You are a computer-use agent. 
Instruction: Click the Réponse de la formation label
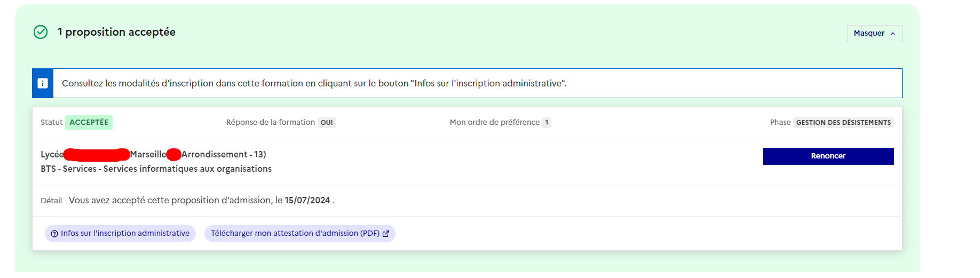coord(270,123)
